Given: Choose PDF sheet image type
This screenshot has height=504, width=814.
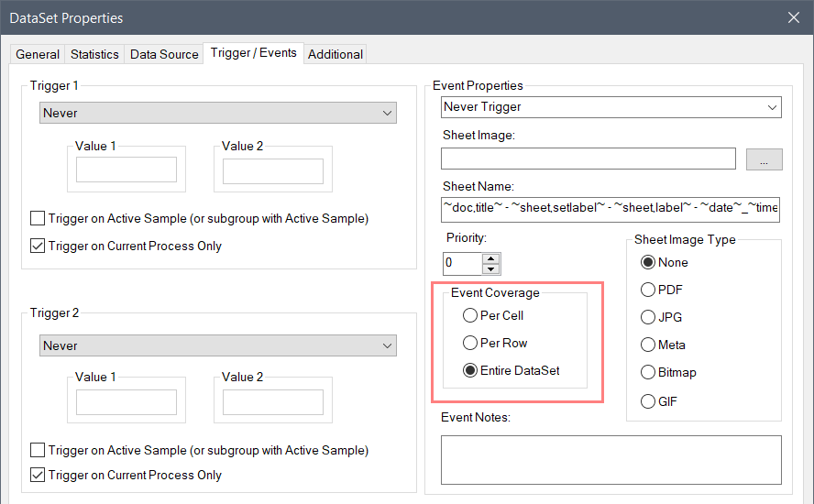Looking at the screenshot, I should (x=649, y=290).
